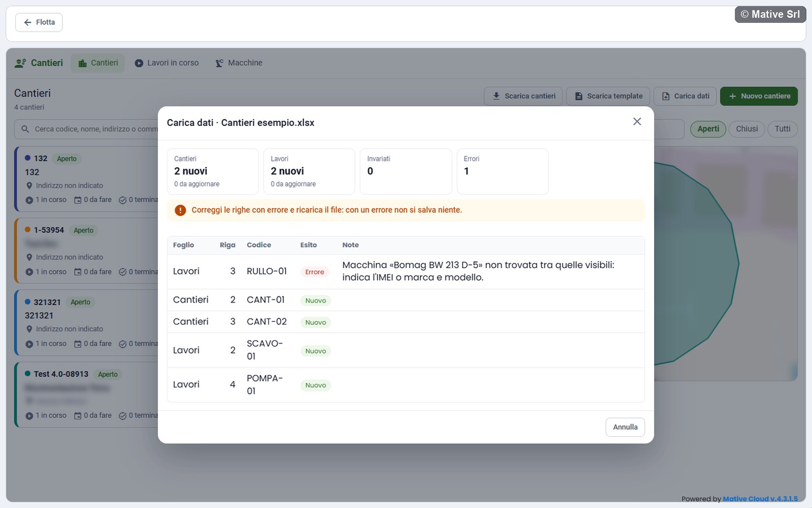
Task: Click the Lavori 2 nuovi summary card
Action: click(309, 171)
